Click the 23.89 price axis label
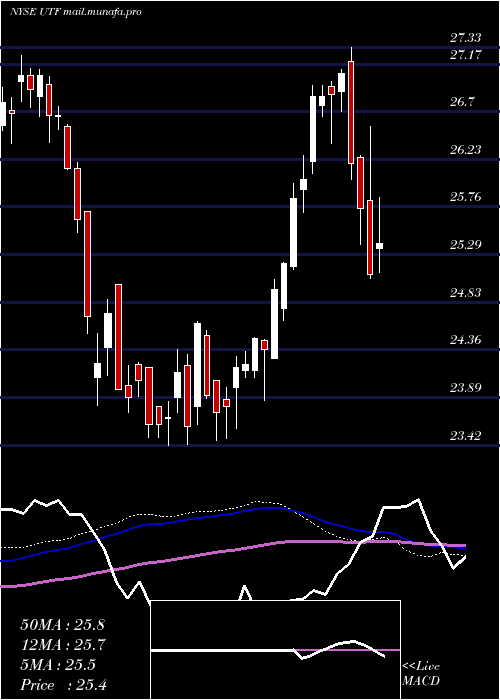The height and width of the screenshot is (700, 500). 466,388
